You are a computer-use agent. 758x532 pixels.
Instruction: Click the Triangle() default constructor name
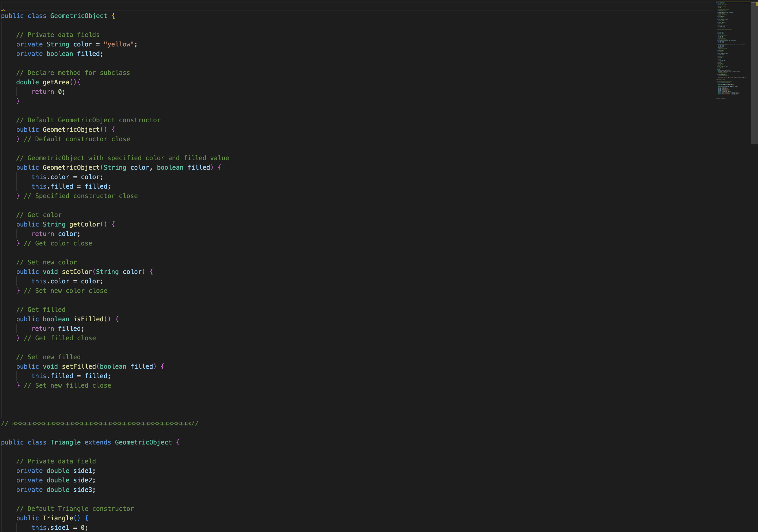pyautogui.click(x=58, y=518)
